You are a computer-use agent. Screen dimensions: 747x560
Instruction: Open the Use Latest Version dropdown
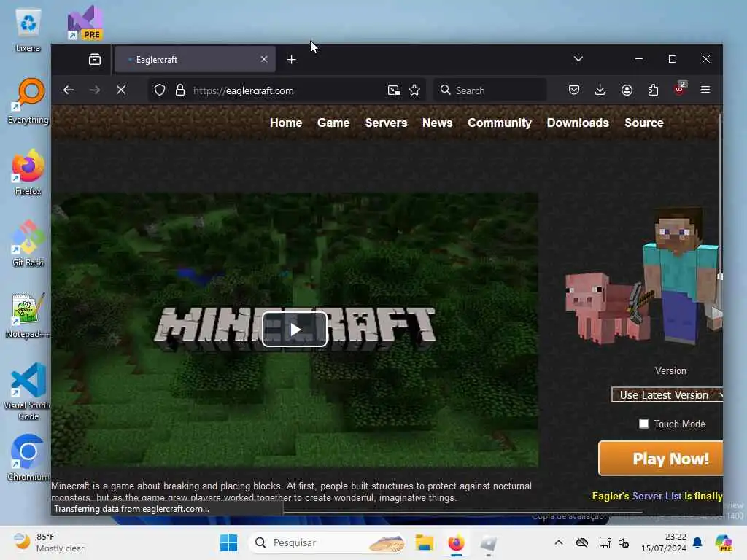(667, 394)
